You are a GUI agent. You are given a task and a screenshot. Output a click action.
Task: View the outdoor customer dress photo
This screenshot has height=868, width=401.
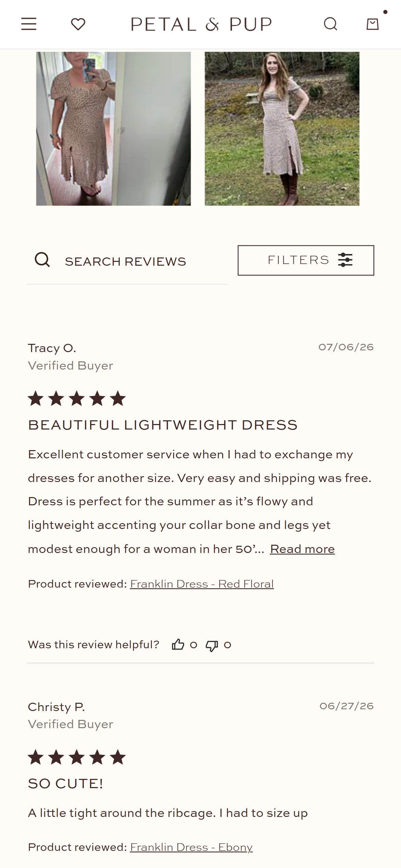[282, 129]
